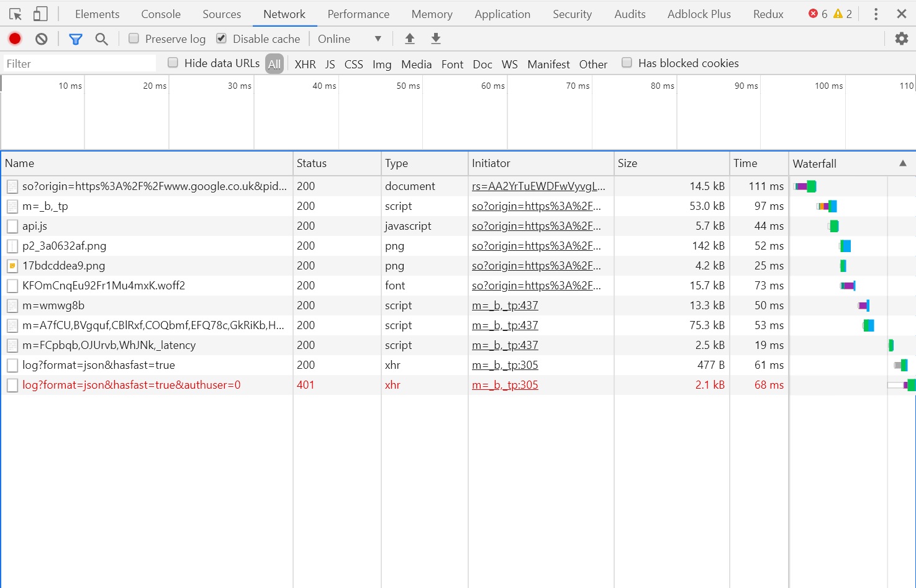The image size is (916, 588).
Task: Click the import HAR upload arrow icon
Action: click(410, 39)
